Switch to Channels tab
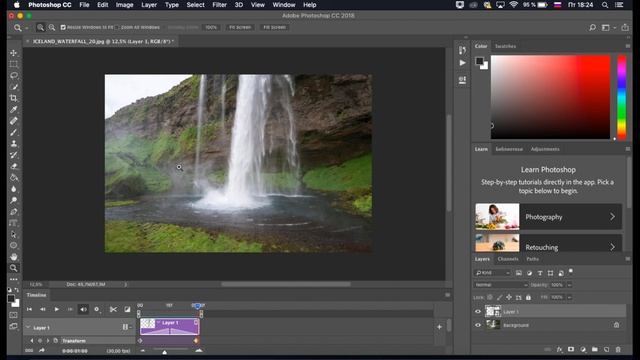The width and height of the screenshot is (640, 360). [508, 259]
